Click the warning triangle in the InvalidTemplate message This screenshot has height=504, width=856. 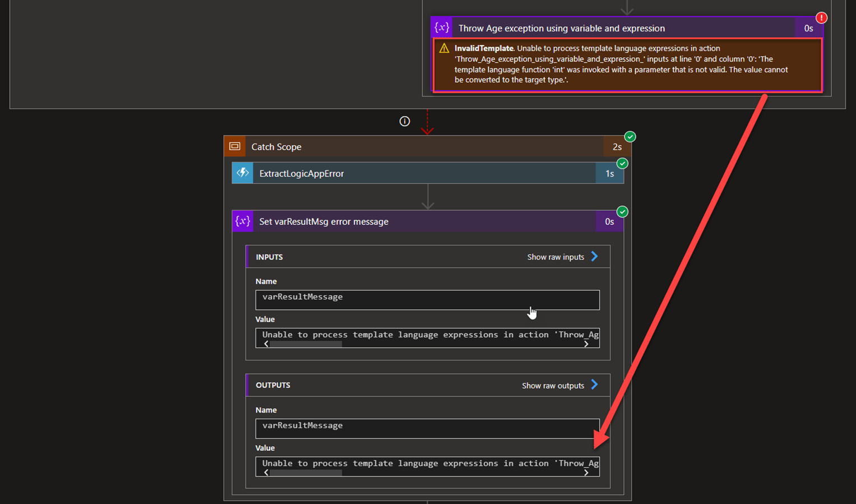coord(443,49)
